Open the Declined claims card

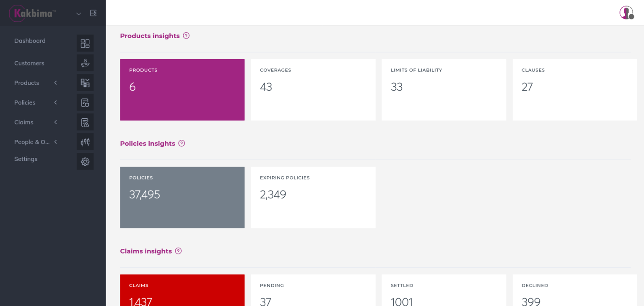tap(575, 290)
